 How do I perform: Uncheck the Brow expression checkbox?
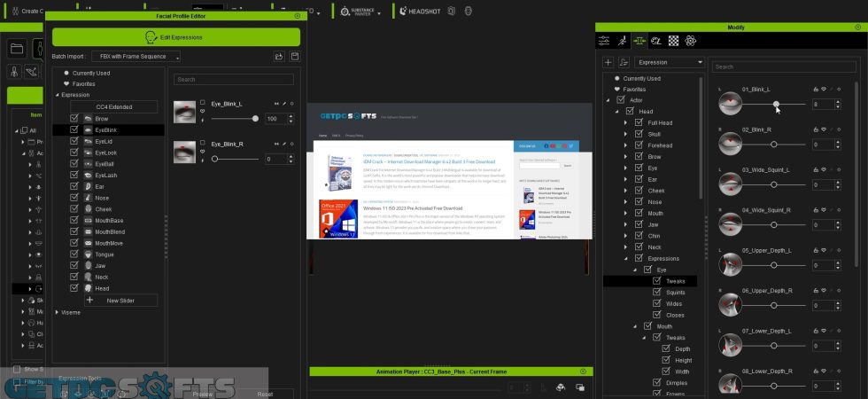[x=74, y=119]
